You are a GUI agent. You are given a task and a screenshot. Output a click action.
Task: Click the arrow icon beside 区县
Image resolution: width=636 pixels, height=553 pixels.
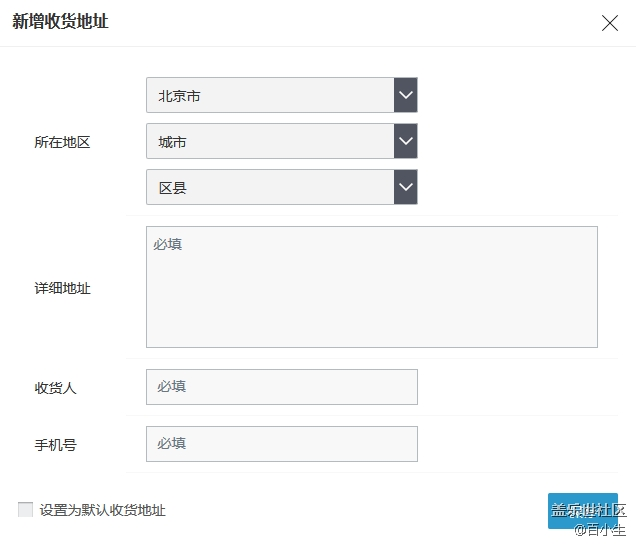pyautogui.click(x=405, y=187)
